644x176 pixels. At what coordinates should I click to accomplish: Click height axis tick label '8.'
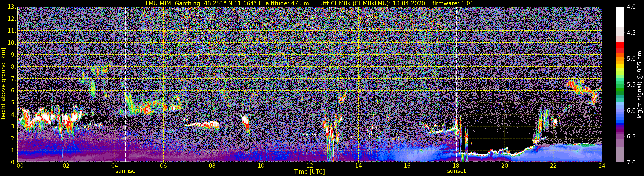pos(13,67)
